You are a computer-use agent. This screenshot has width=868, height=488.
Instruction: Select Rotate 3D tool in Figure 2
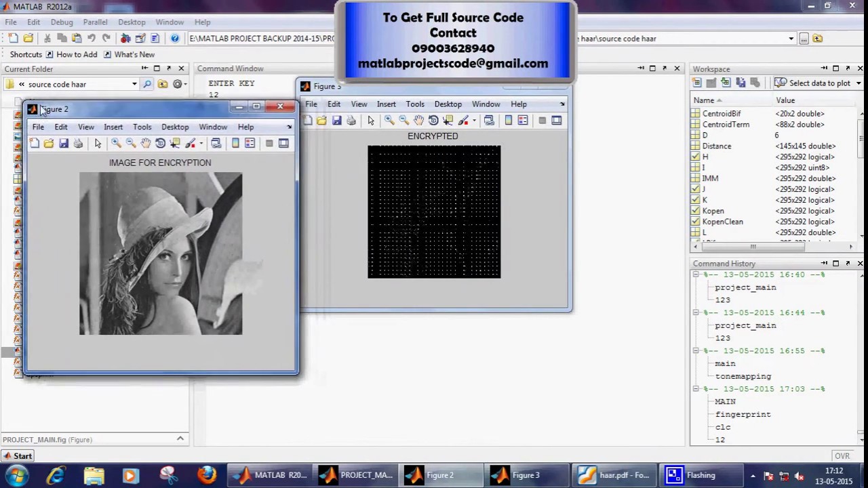point(161,143)
